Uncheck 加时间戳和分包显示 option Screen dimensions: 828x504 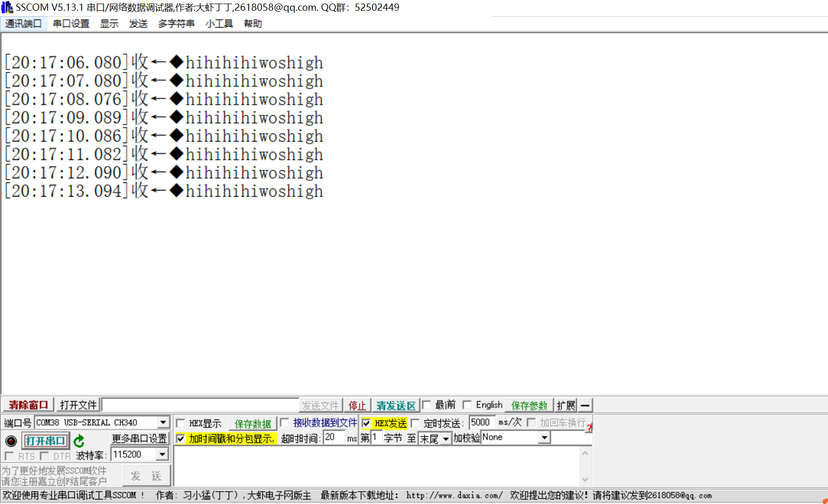(181, 438)
